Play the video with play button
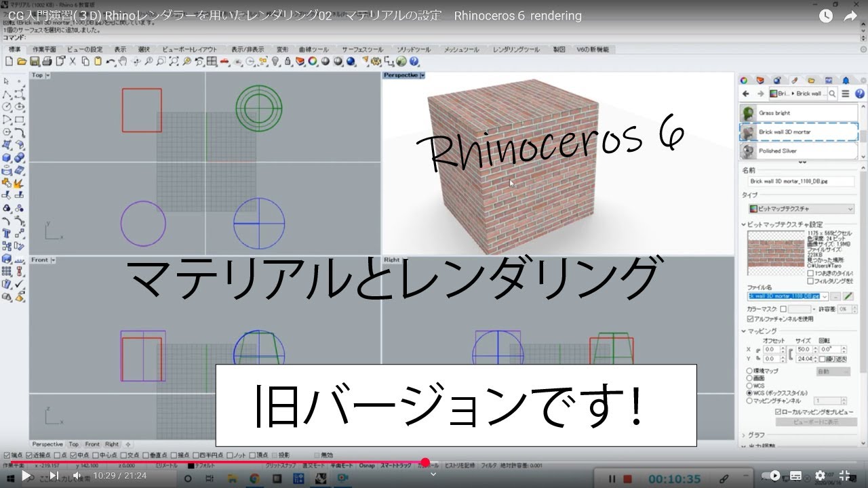The width and height of the screenshot is (868, 488). pyautogui.click(x=26, y=476)
